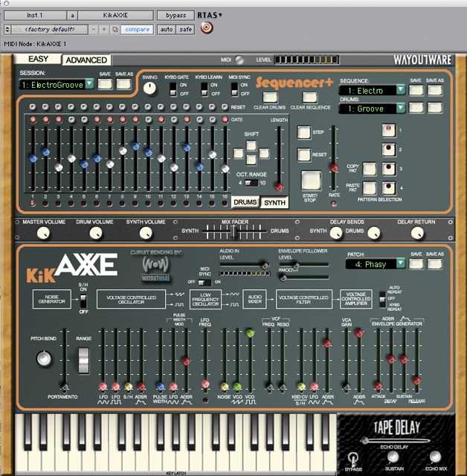Turn the Swing knob
Image resolution: width=467 pixels, height=476 pixels.
click(x=149, y=88)
